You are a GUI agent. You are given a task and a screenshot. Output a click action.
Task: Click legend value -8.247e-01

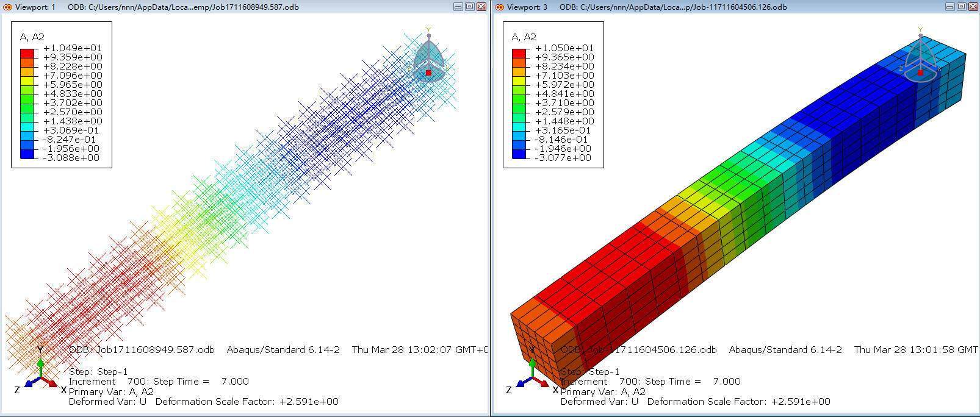click(x=70, y=139)
